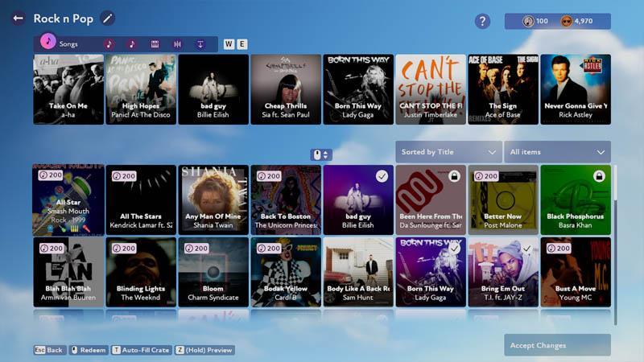The width and height of the screenshot is (644, 362).
Task: Click Accept Changes
Action: (x=557, y=345)
